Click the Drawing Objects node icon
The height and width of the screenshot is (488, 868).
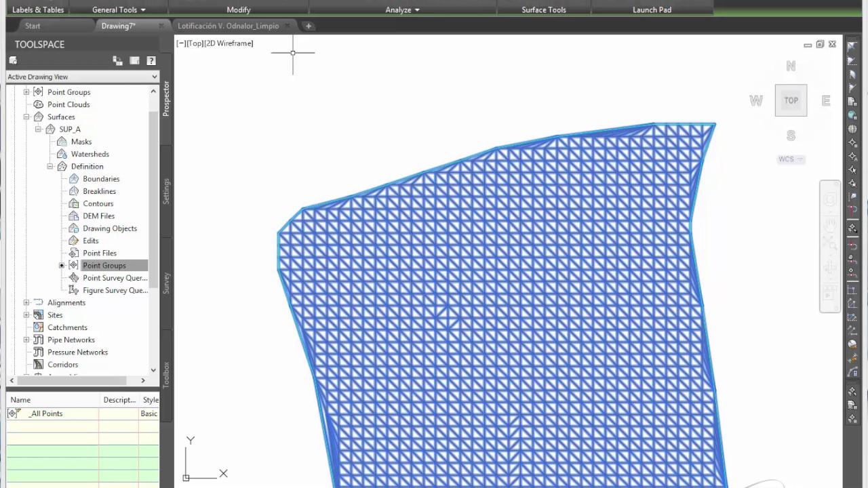tap(74, 228)
